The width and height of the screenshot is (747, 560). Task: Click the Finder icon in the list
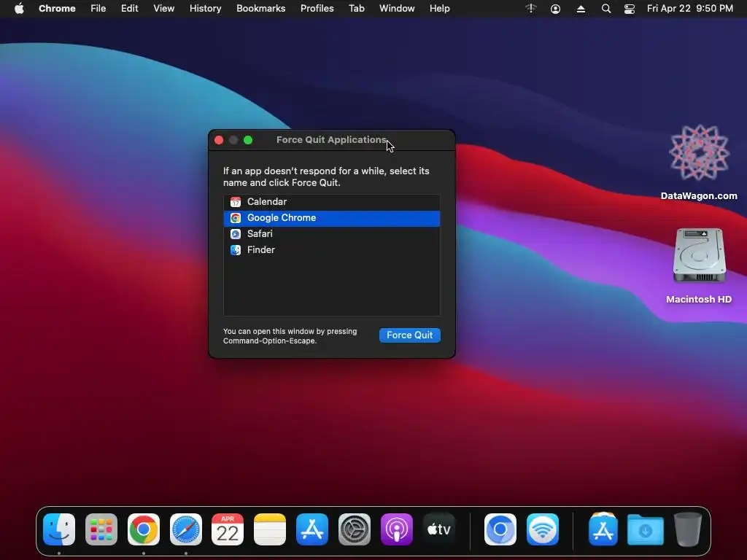(236, 250)
